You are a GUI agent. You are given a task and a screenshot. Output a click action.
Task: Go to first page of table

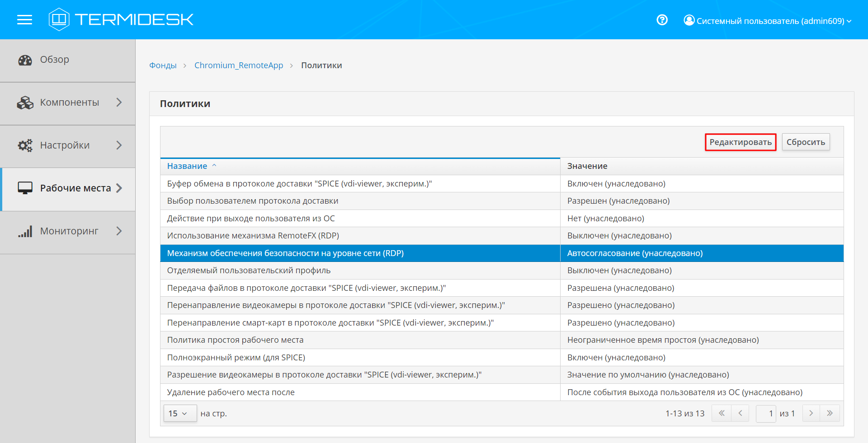[722, 413]
